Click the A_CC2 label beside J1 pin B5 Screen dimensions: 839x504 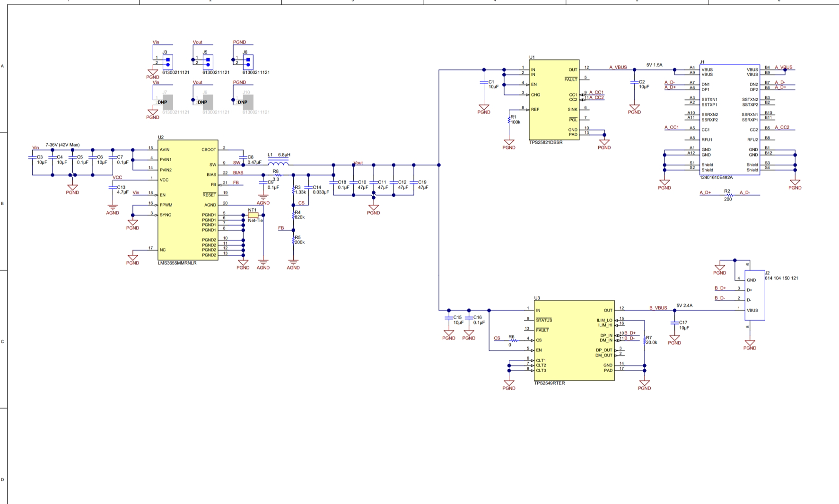782,127
